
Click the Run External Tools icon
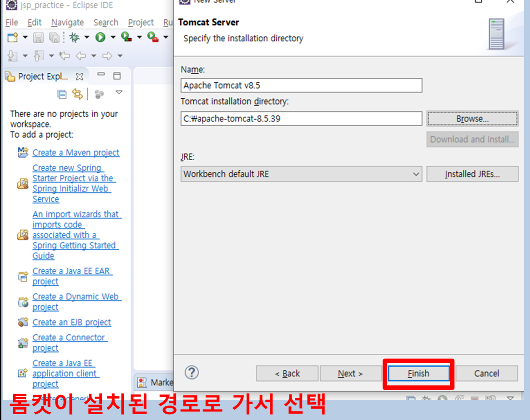point(153,37)
